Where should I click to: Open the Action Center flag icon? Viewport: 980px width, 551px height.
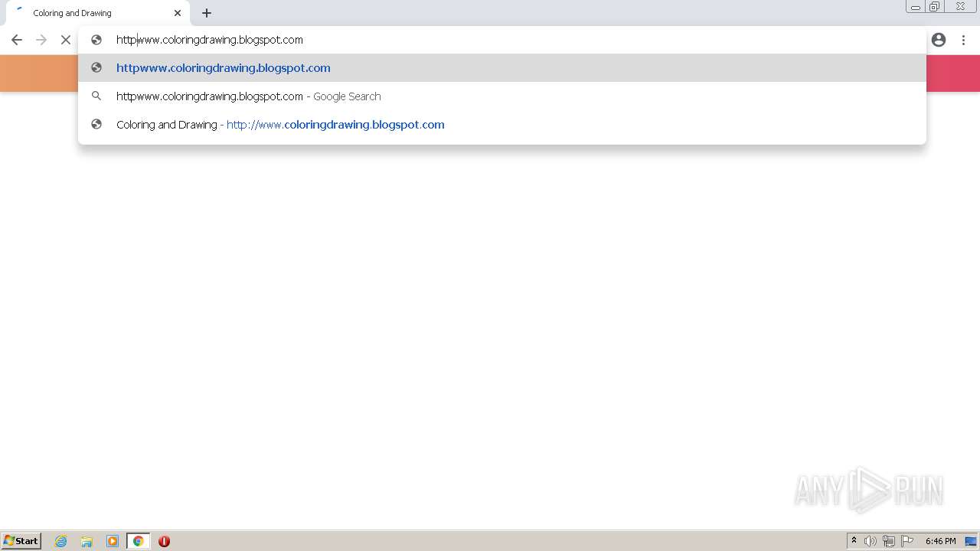[907, 541]
